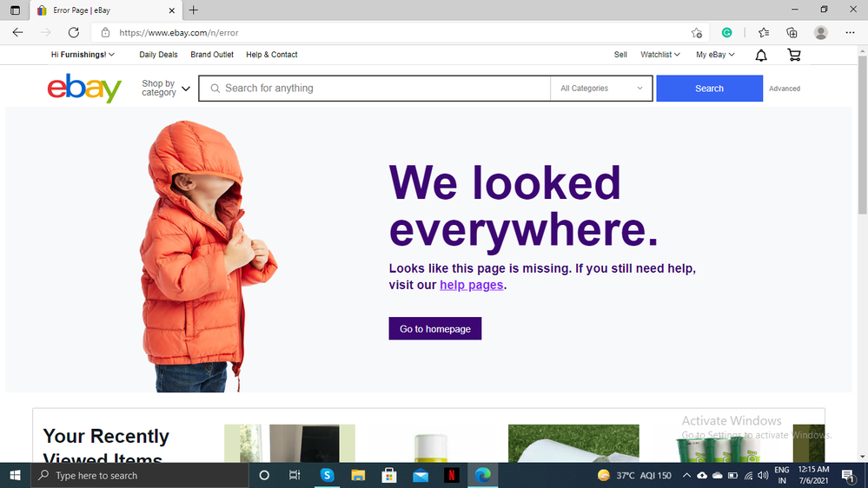Expand the Watchlist dropdown
The width and height of the screenshot is (868, 488).
(659, 54)
